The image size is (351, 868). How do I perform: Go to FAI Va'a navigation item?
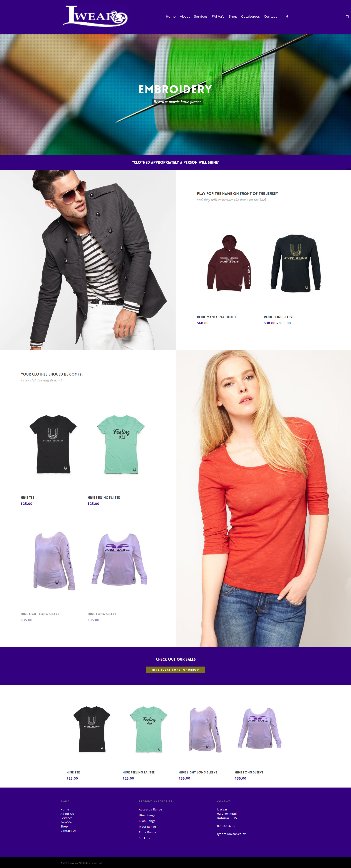click(x=218, y=16)
